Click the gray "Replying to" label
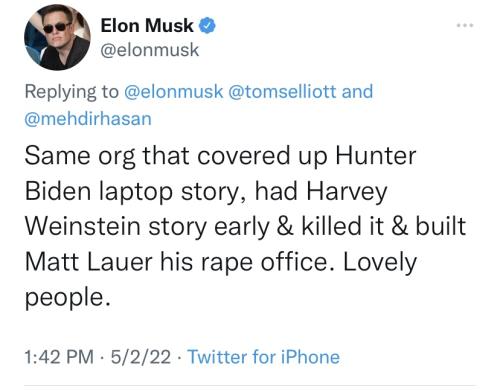The width and height of the screenshot is (500, 390). (x=71, y=92)
